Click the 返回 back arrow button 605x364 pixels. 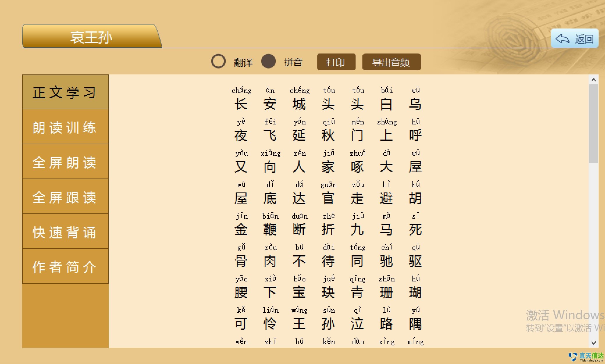[x=574, y=39]
